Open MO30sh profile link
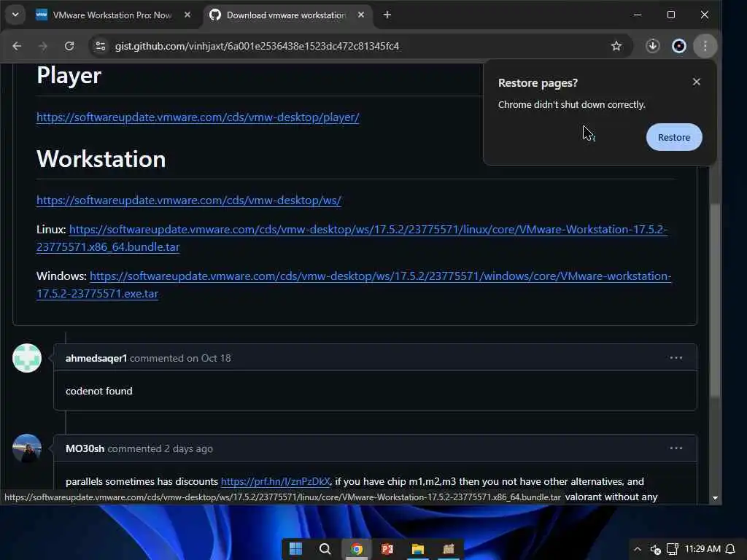The height and width of the screenshot is (560, 747). coord(85,448)
